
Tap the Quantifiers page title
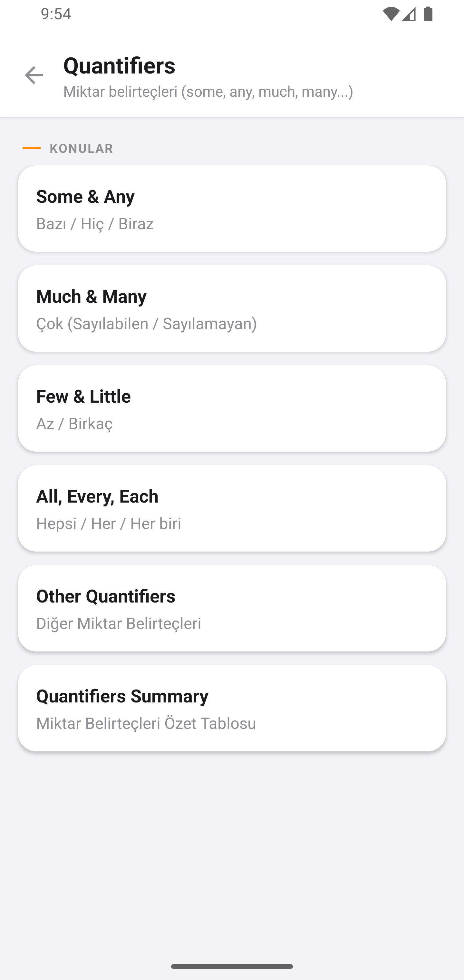coord(120,65)
